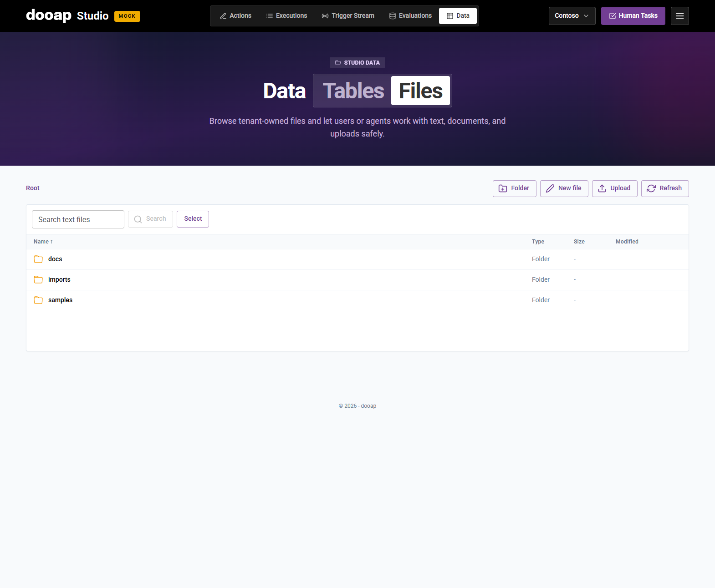715x588 pixels.
Task: Click the Size column header
Action: click(x=579, y=242)
